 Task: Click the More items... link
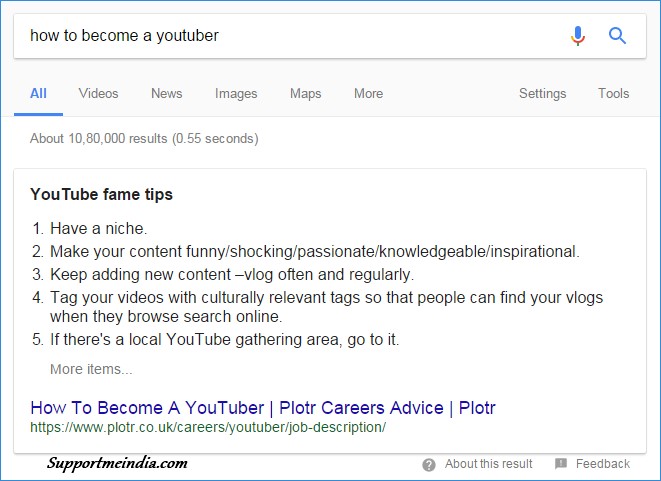(x=91, y=369)
